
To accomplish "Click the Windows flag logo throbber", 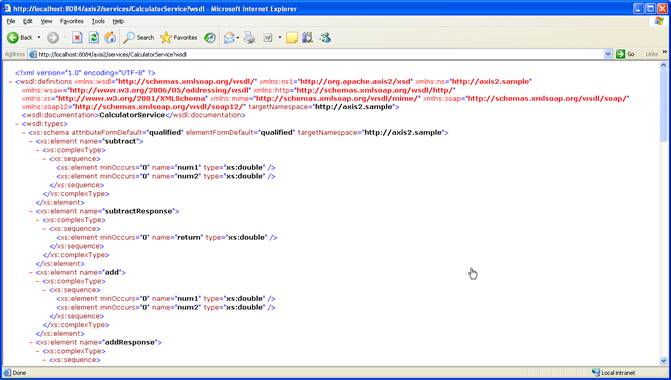I will [659, 21].
